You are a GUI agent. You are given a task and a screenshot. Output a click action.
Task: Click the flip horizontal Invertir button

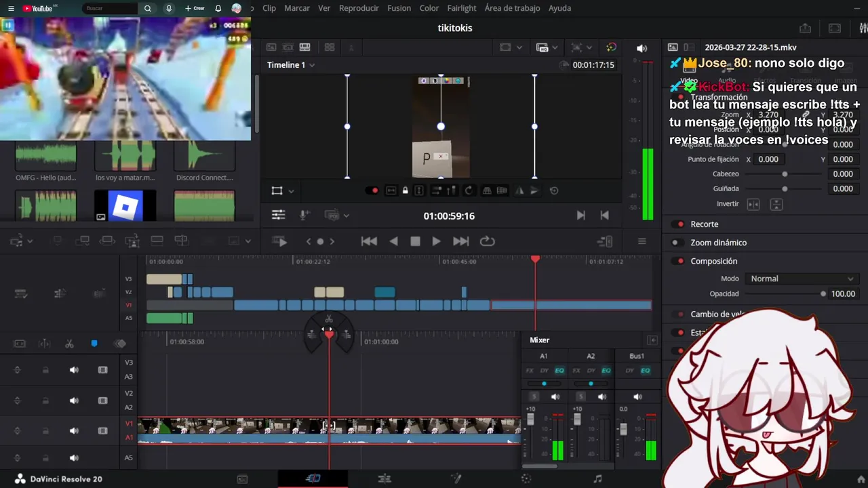[753, 204]
